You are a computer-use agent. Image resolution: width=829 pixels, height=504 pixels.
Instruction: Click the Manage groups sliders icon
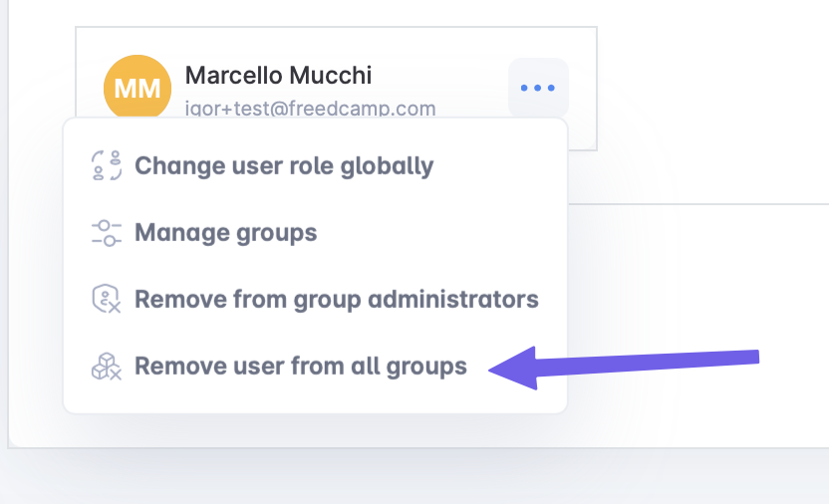pos(106,233)
